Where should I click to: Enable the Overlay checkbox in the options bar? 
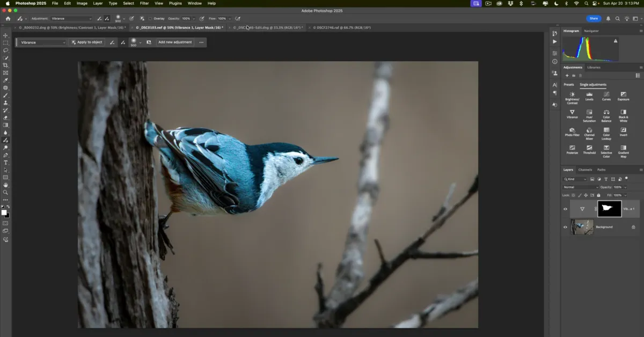151,18
